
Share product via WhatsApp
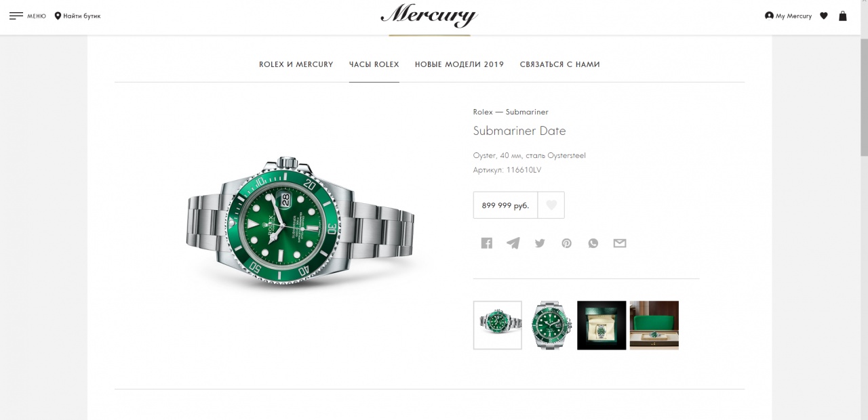(593, 243)
